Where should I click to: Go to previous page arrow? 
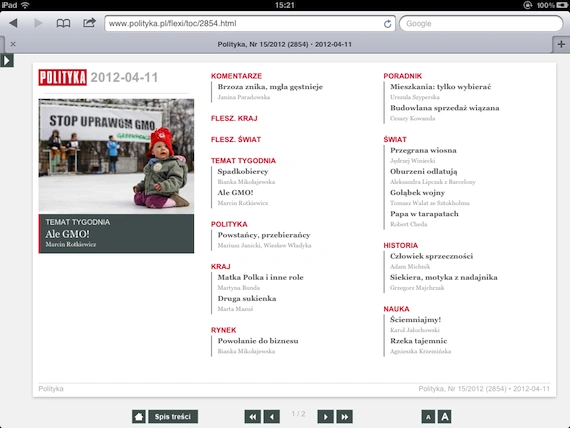(272, 416)
